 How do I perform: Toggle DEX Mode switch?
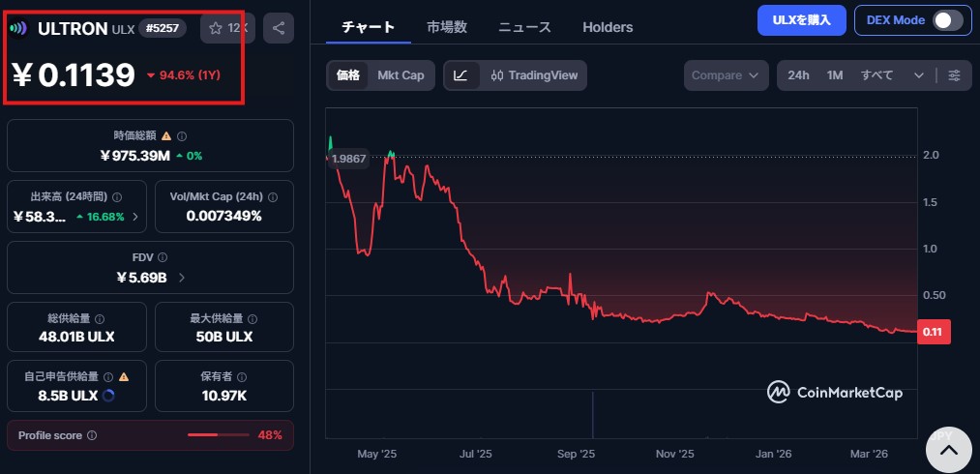947,20
